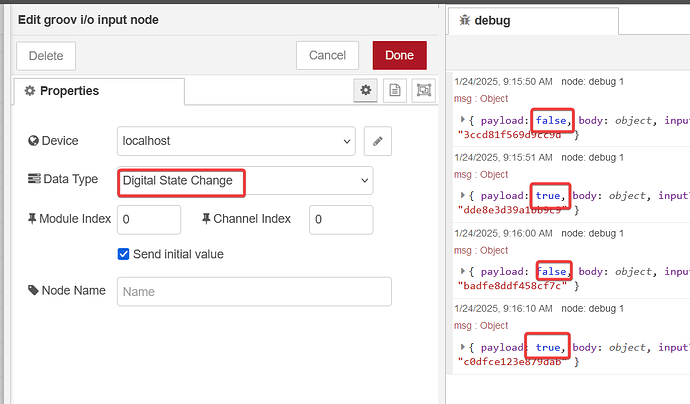Click the Cancel button
This screenshot has height=404, width=690.
pyautogui.click(x=327, y=56)
